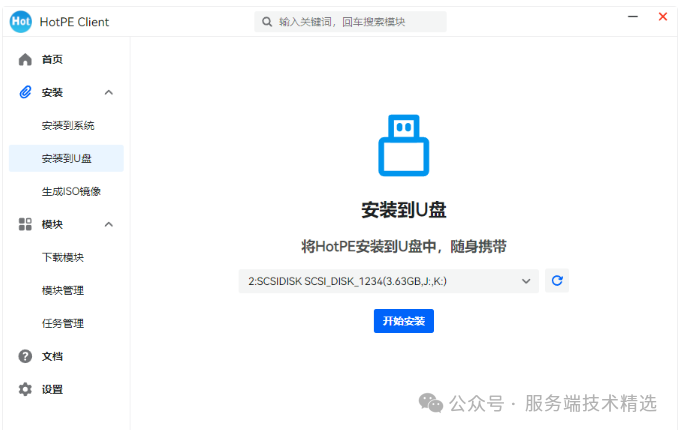Viewport: 678px width, 430px height.
Task: Click the HotPE logo icon
Action: pyautogui.click(x=20, y=21)
